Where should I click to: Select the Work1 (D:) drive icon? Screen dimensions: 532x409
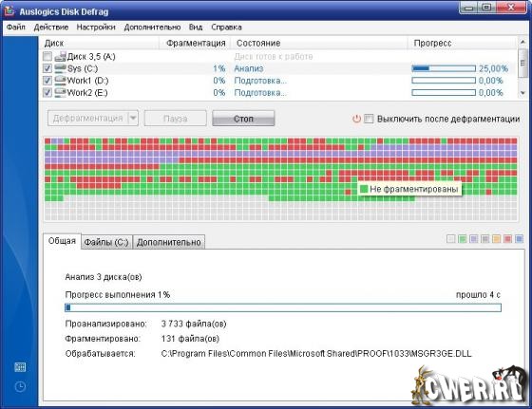click(x=60, y=81)
